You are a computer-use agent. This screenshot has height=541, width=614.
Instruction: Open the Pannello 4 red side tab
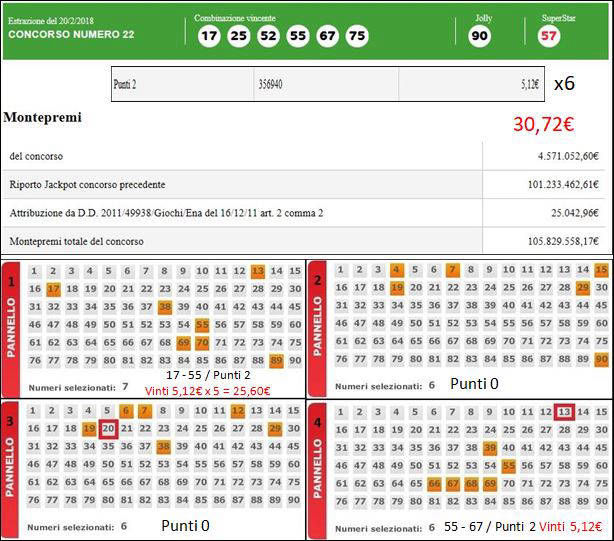pos(318,468)
